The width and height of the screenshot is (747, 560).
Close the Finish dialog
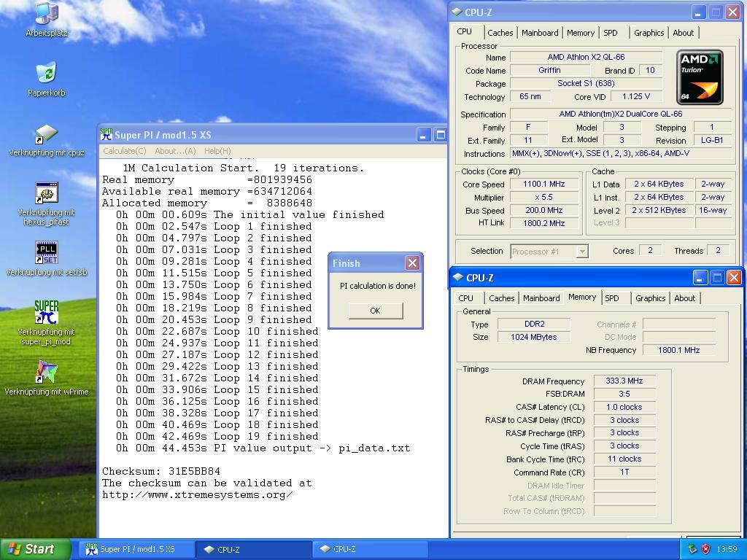412,262
